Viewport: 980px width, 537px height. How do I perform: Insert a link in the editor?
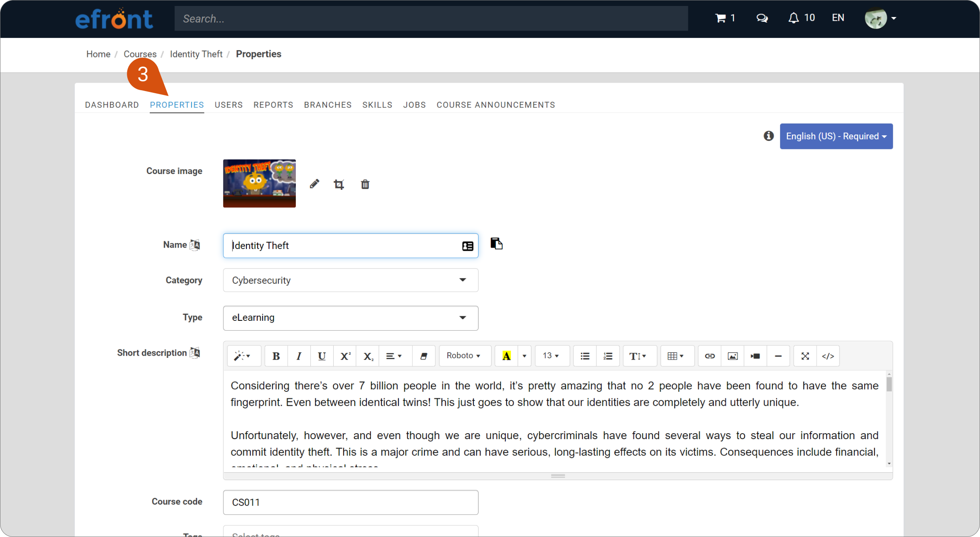(710, 356)
